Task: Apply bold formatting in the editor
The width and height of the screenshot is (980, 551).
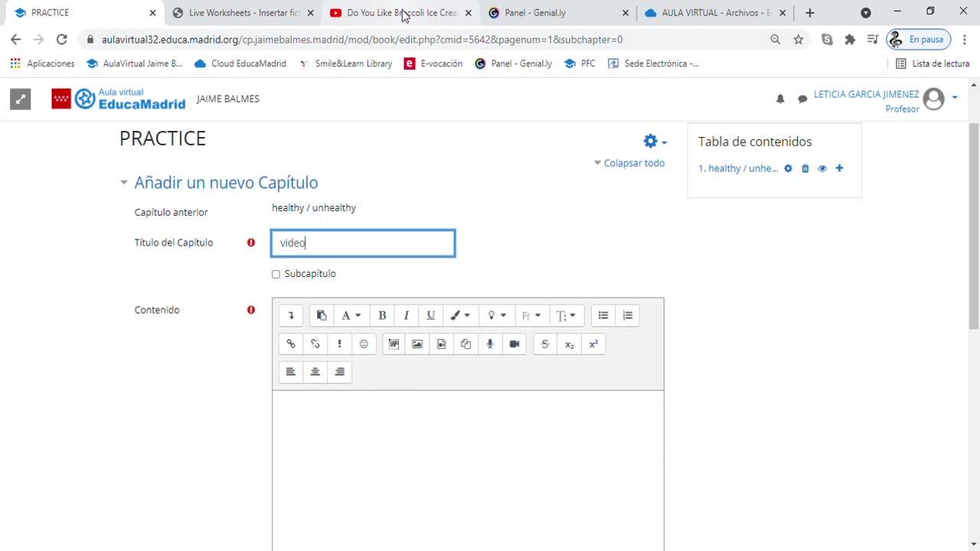Action: (382, 315)
